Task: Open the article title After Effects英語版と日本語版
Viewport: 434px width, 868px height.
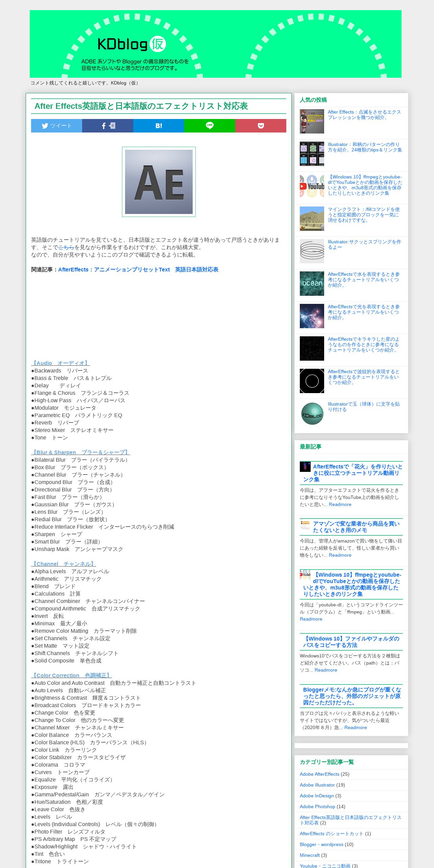Action: click(x=141, y=106)
